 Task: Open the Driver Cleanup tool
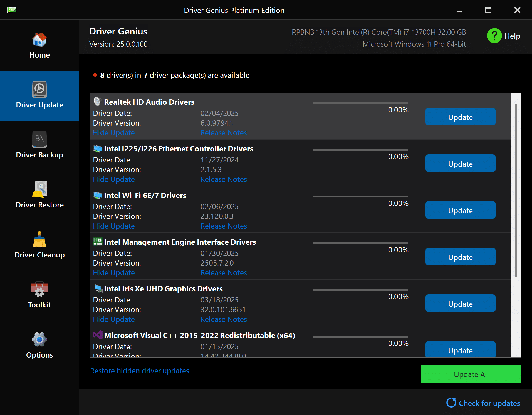click(x=39, y=240)
